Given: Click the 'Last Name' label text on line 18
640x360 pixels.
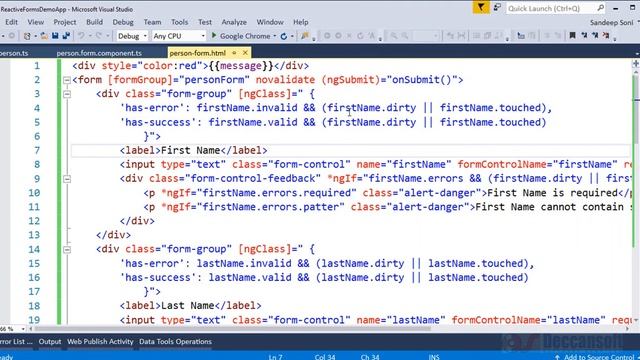Looking at the screenshot, I should click(188, 306).
